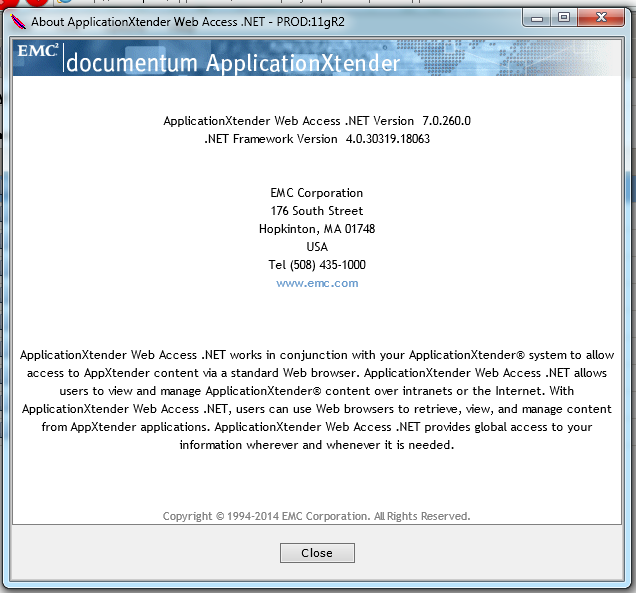Click the feather icon in title bar

tap(18, 21)
